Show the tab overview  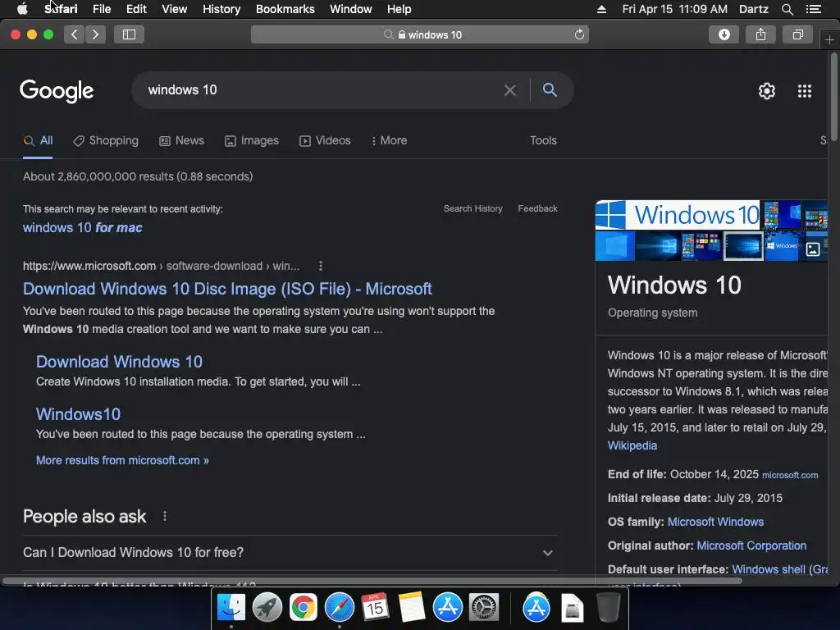[797, 34]
